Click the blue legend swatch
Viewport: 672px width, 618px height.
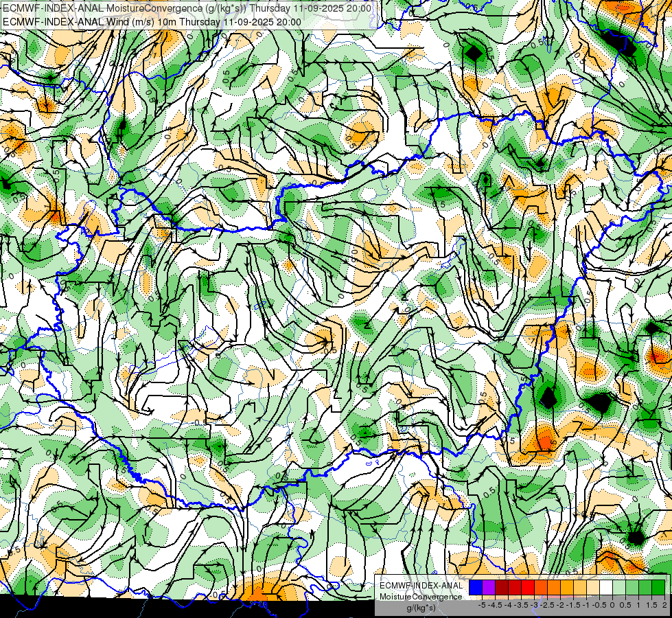click(x=476, y=588)
